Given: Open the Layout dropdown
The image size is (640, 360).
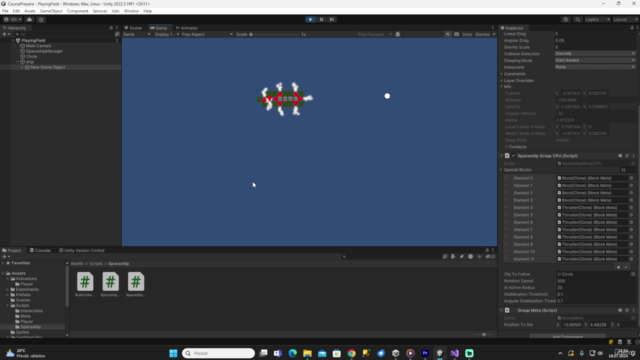Looking at the screenshot, I should click(625, 19).
